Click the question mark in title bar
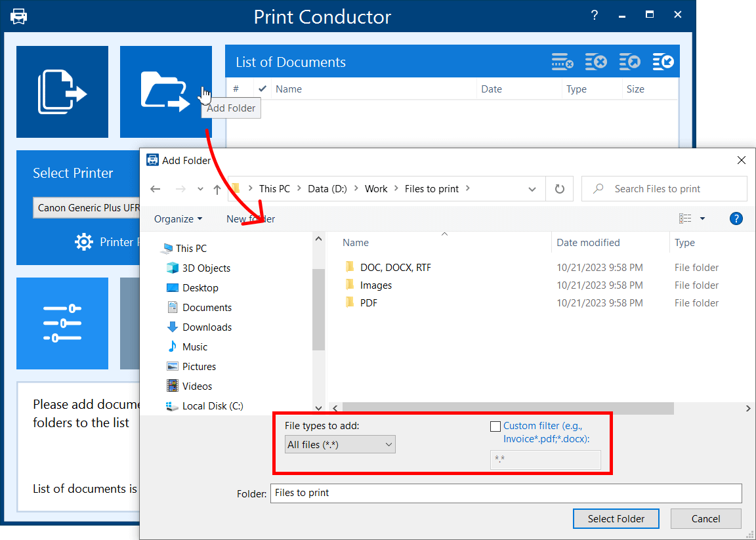756x540 pixels. (x=595, y=15)
